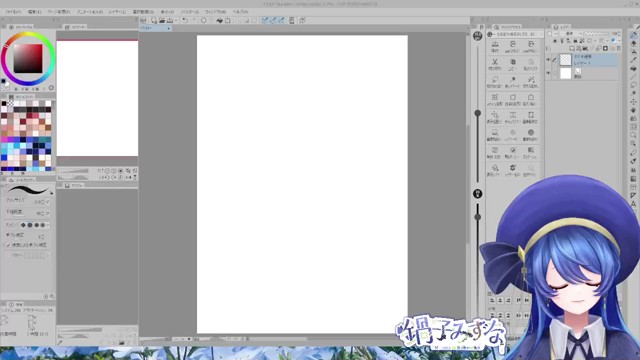Select the topmost pen tool in tool palette
This screenshot has height=360, width=640.
[633, 35]
